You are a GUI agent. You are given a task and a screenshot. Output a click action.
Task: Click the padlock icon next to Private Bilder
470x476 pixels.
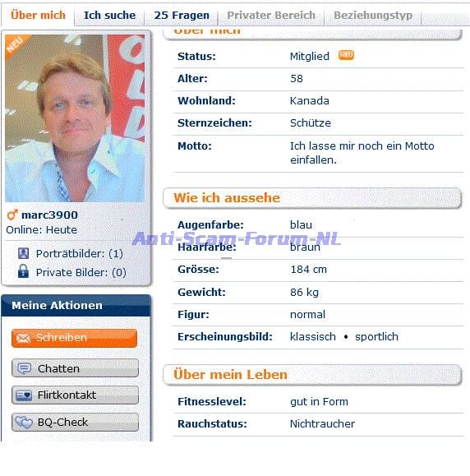(23, 271)
